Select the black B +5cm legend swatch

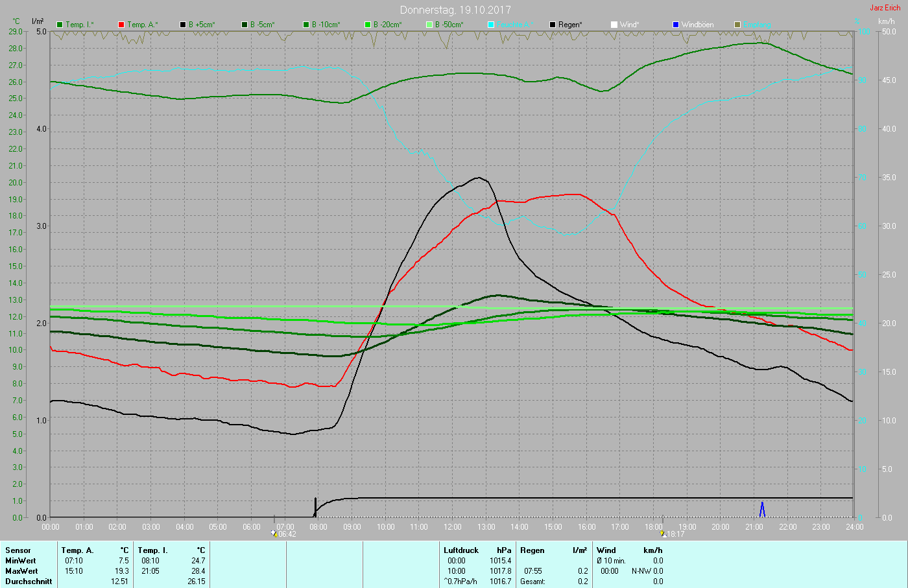183,25
